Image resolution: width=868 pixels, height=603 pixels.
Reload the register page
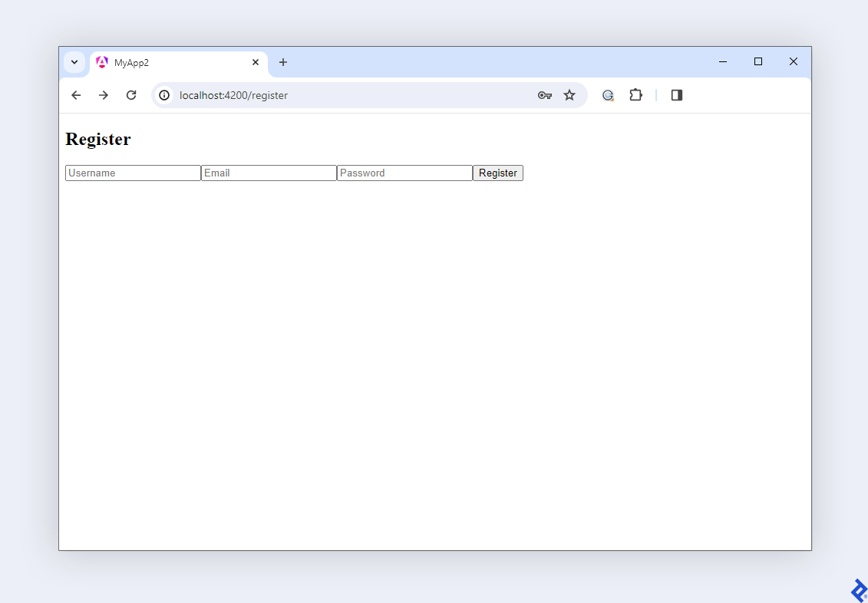point(131,95)
